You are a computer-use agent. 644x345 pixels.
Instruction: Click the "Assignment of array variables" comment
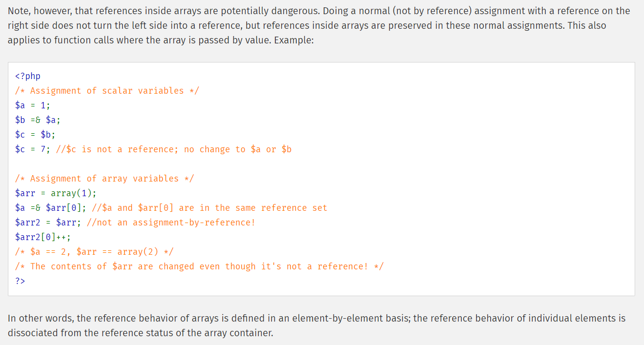pyautogui.click(x=104, y=179)
